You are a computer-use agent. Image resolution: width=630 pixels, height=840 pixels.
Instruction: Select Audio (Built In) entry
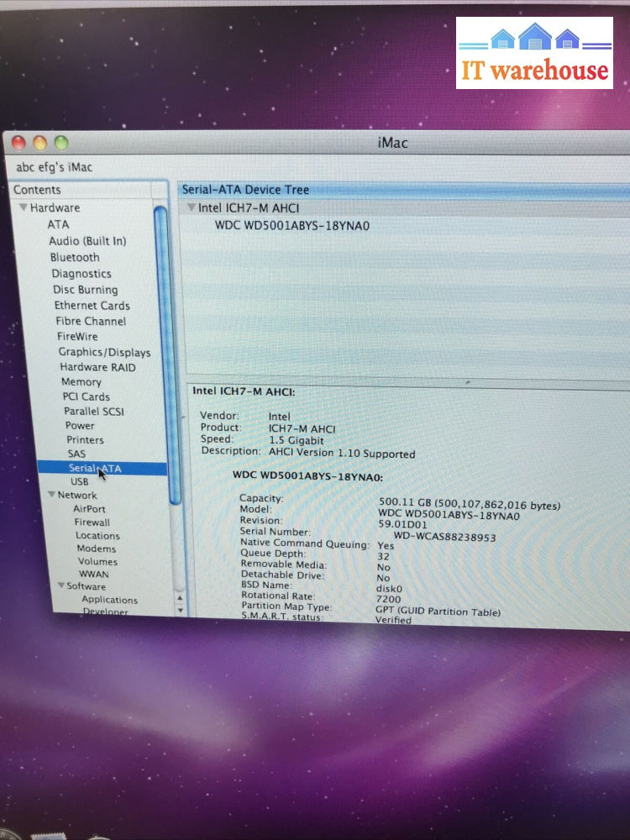[x=87, y=241]
